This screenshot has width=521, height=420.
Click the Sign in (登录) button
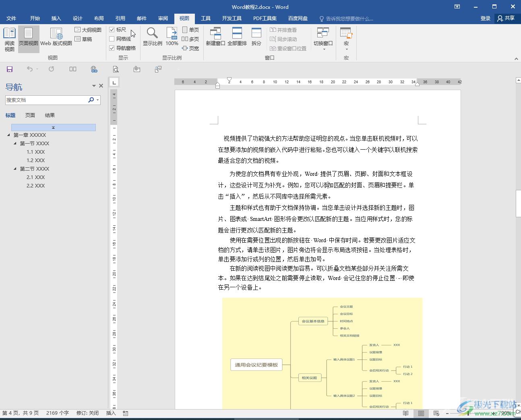486,19
